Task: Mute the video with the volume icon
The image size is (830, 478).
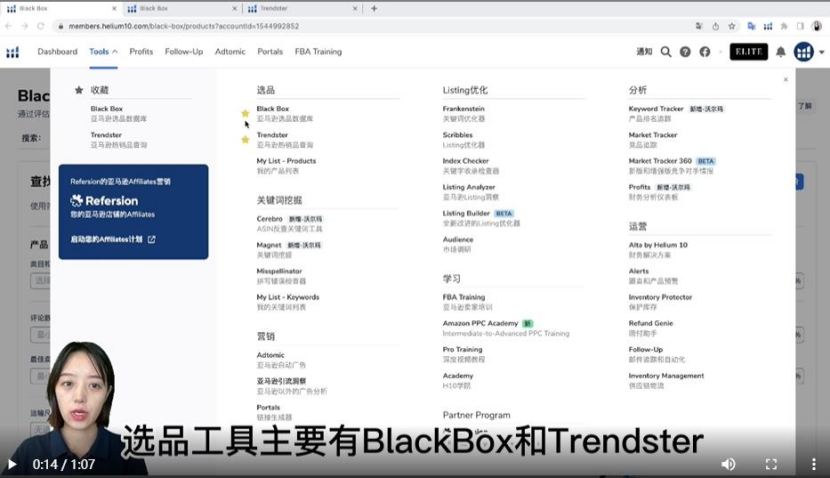Action: pos(728,464)
